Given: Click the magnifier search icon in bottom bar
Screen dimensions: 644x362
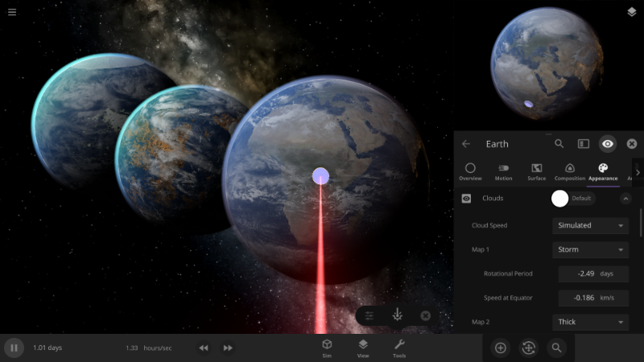Looking at the screenshot, I should (555, 348).
